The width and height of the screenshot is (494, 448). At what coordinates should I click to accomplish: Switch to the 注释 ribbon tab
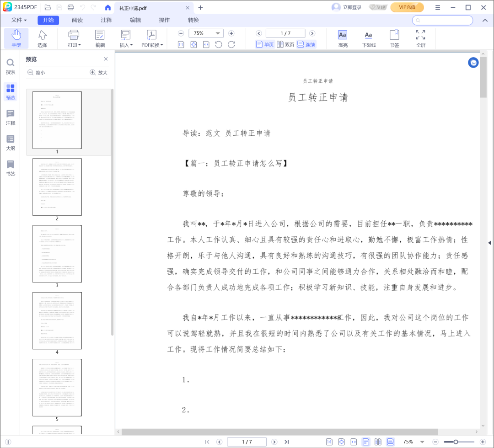pyautogui.click(x=106, y=20)
